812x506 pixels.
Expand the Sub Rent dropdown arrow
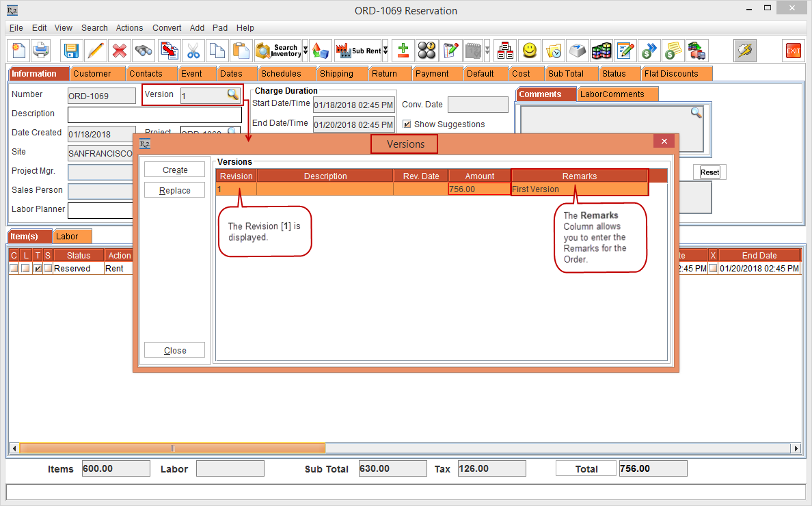tap(385, 51)
